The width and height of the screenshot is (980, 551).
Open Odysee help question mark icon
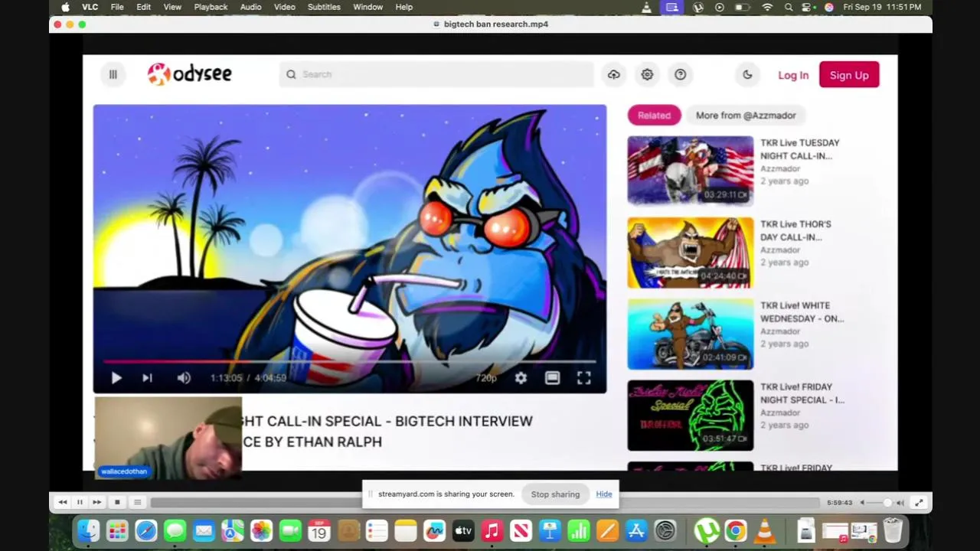click(x=681, y=74)
